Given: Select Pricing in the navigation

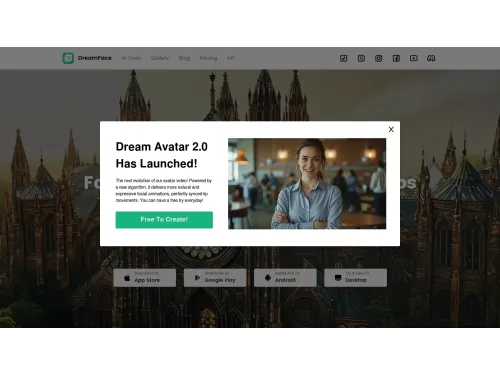Looking at the screenshot, I should coord(208,58).
